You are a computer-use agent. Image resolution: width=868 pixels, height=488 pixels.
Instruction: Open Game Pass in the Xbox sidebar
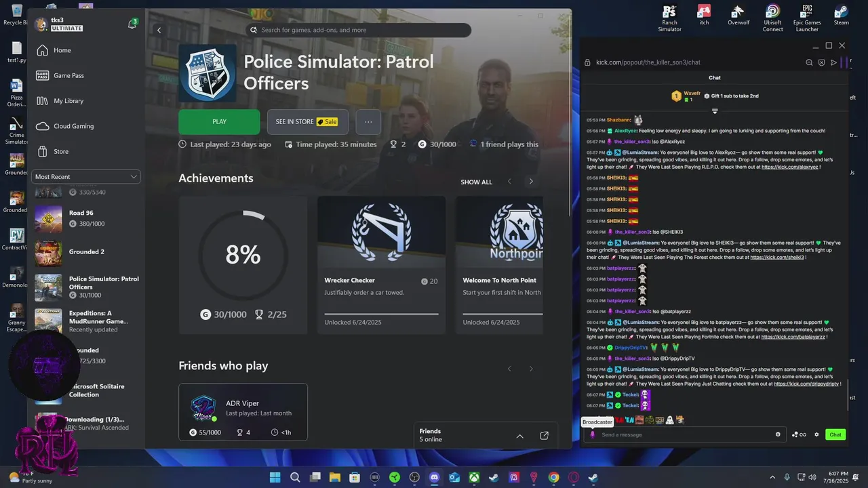(86, 75)
